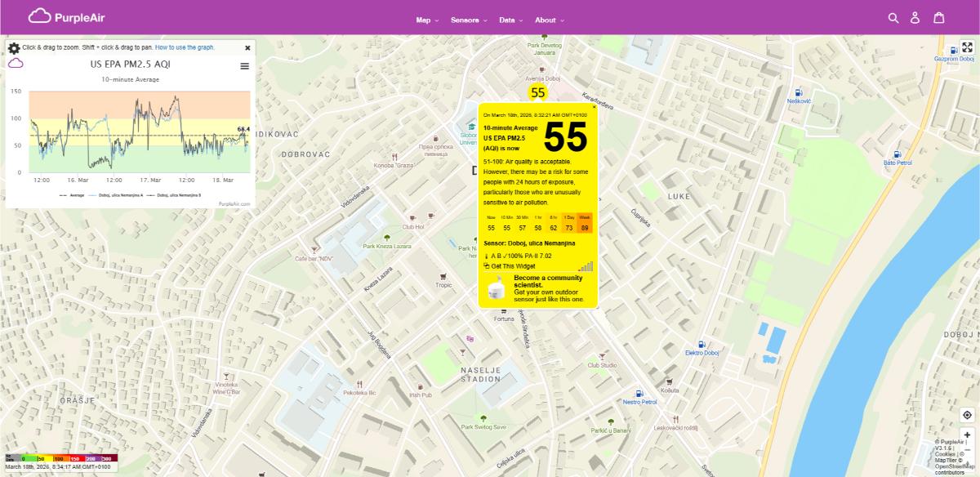Switch to the 1 Day averaging tab
The image size is (980, 477).
click(x=568, y=221)
